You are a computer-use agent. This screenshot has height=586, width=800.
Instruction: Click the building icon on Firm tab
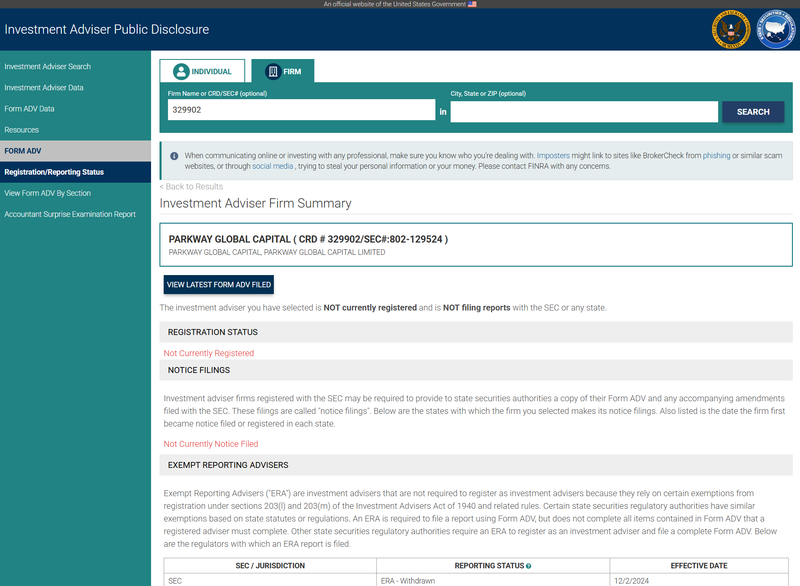point(273,71)
